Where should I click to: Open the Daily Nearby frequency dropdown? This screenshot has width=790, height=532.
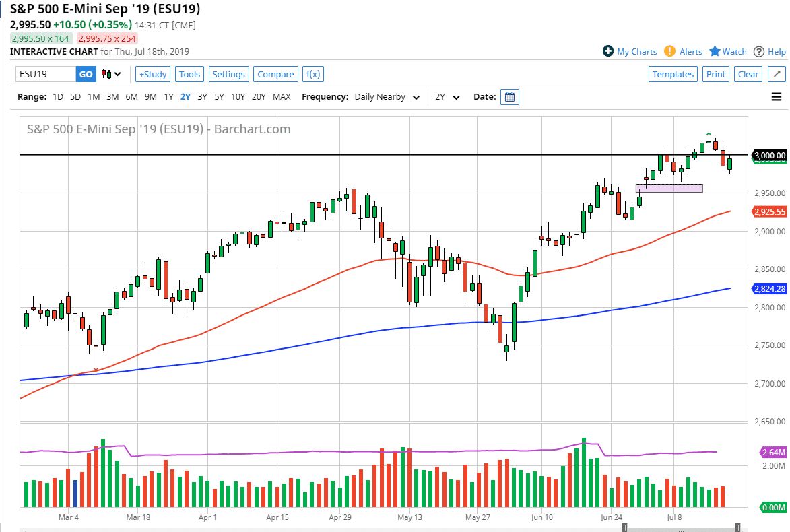[x=387, y=97]
